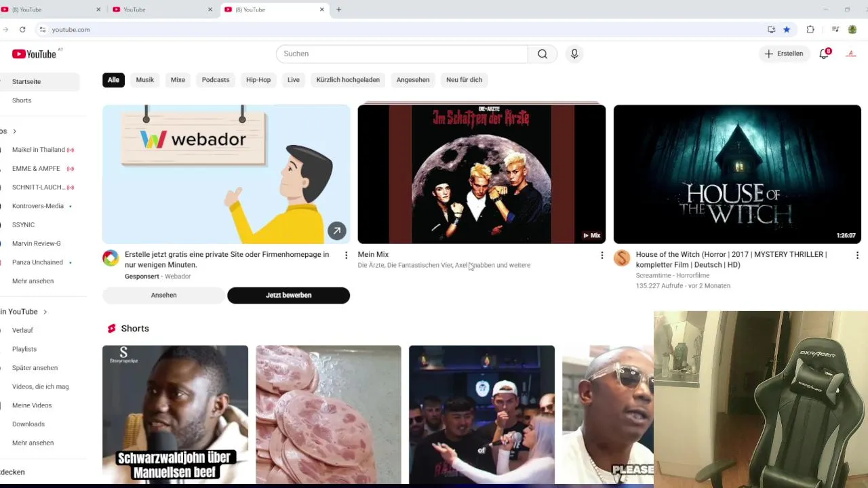Viewport: 868px width, 488px height.
Task: Select the Hip-Hop filter chip
Action: pos(258,80)
